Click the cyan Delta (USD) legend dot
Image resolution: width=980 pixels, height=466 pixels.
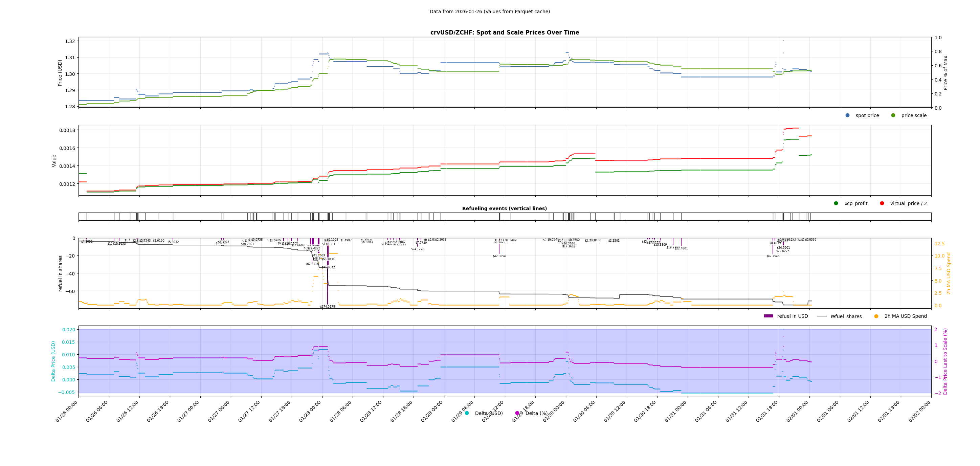click(x=467, y=413)
